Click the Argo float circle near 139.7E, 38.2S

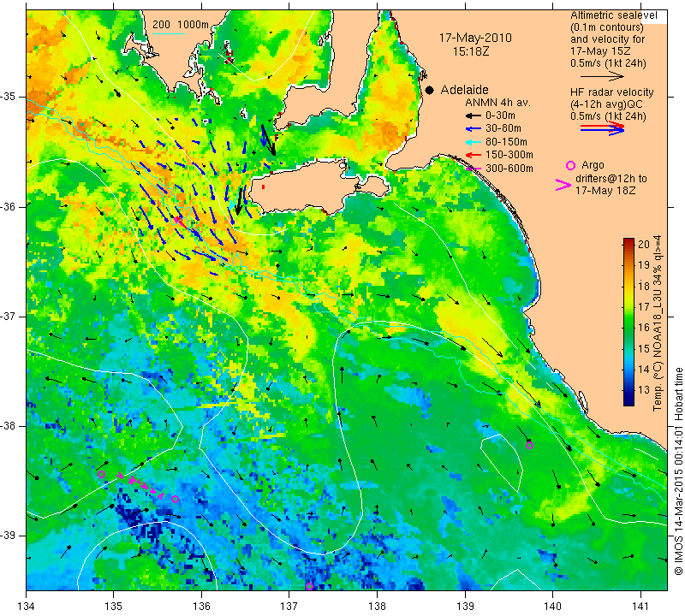(530, 445)
